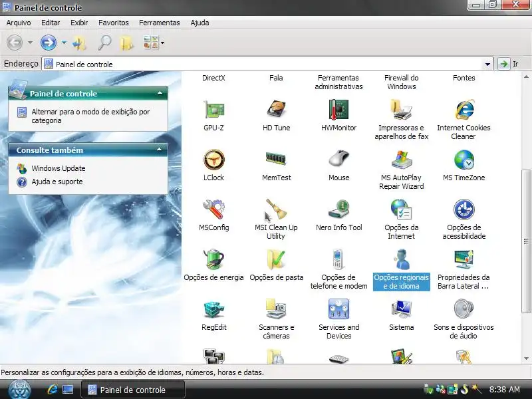Click the Firewall do Windows label

(x=402, y=82)
